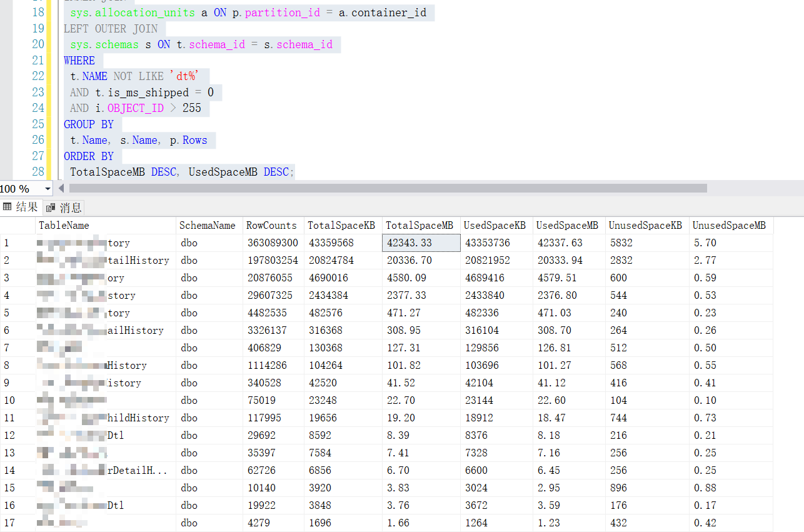Image resolution: width=804 pixels, height=532 pixels.
Task: Select the RowCounts column header
Action: coord(274,226)
